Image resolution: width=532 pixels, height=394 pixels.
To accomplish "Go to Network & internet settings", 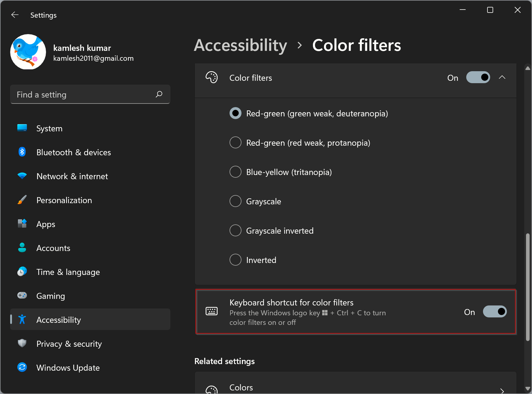I will pos(90,176).
